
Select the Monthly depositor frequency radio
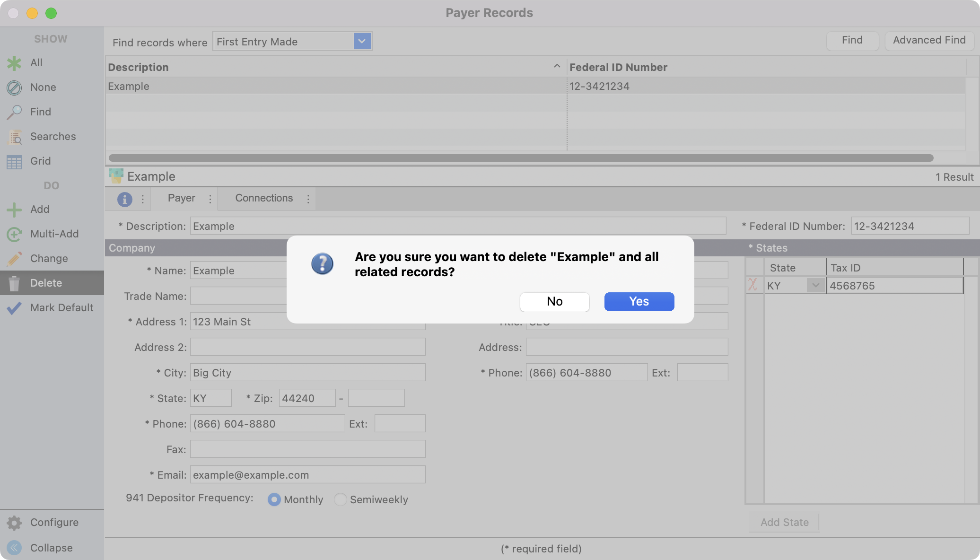[274, 499]
